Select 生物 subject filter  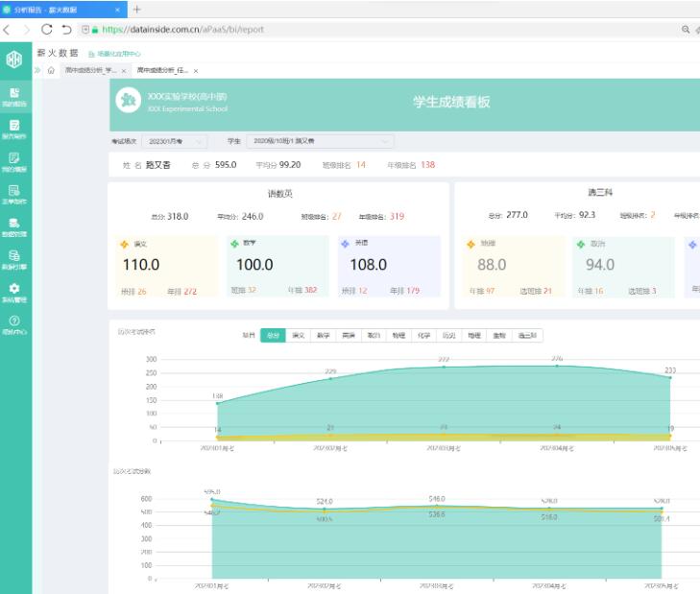coord(499,336)
